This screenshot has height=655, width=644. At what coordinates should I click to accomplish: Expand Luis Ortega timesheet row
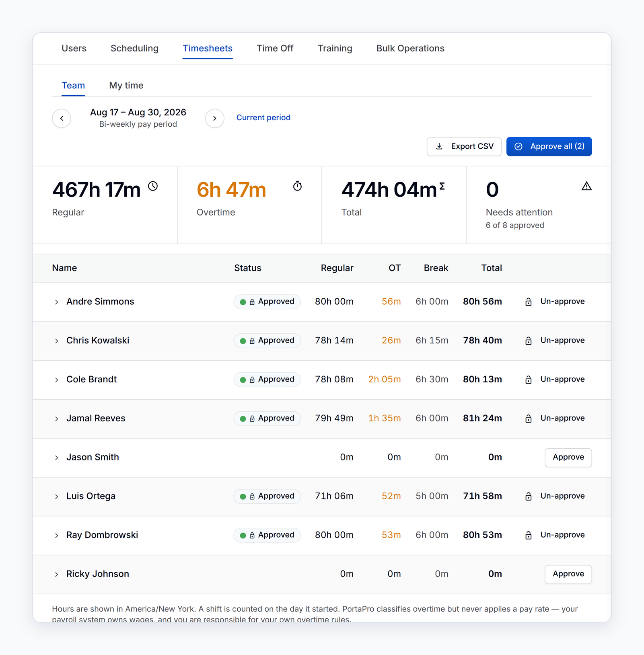tap(57, 497)
